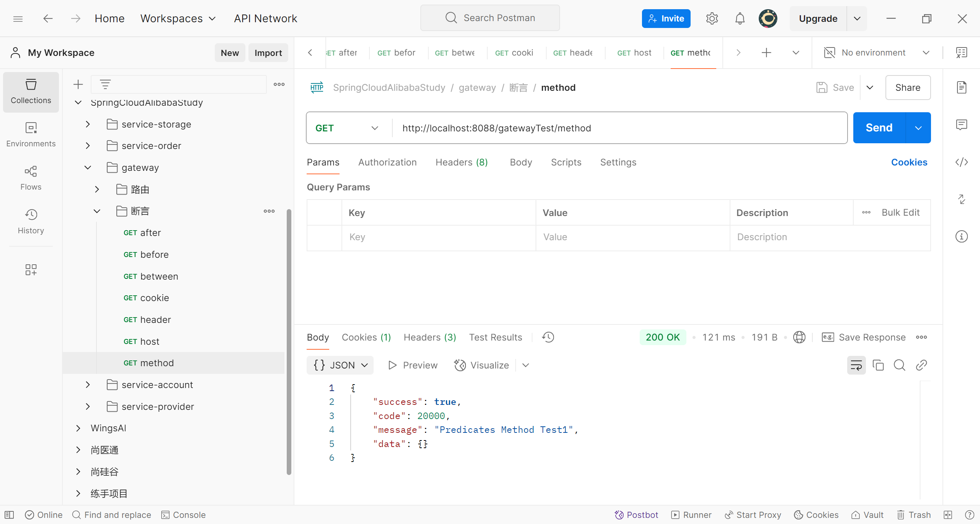The height and width of the screenshot is (524, 980).
Task: Click the request URL input field
Action: pos(612,128)
